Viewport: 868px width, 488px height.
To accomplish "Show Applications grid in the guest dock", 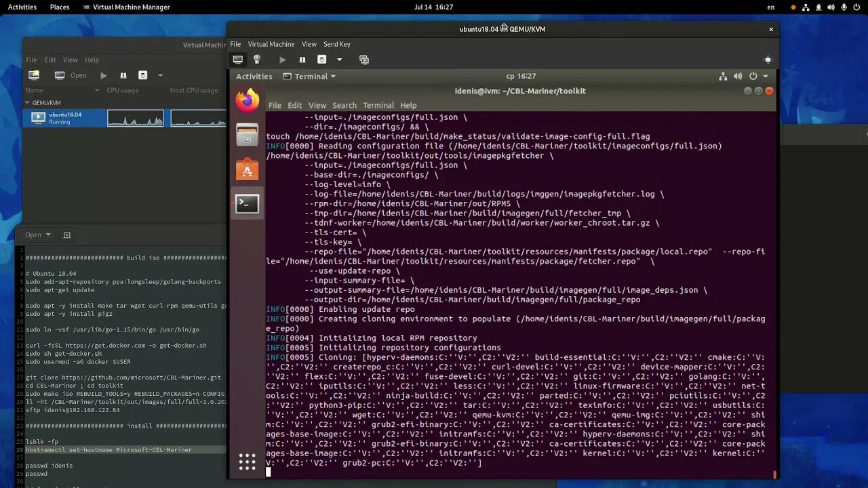I will (x=248, y=462).
